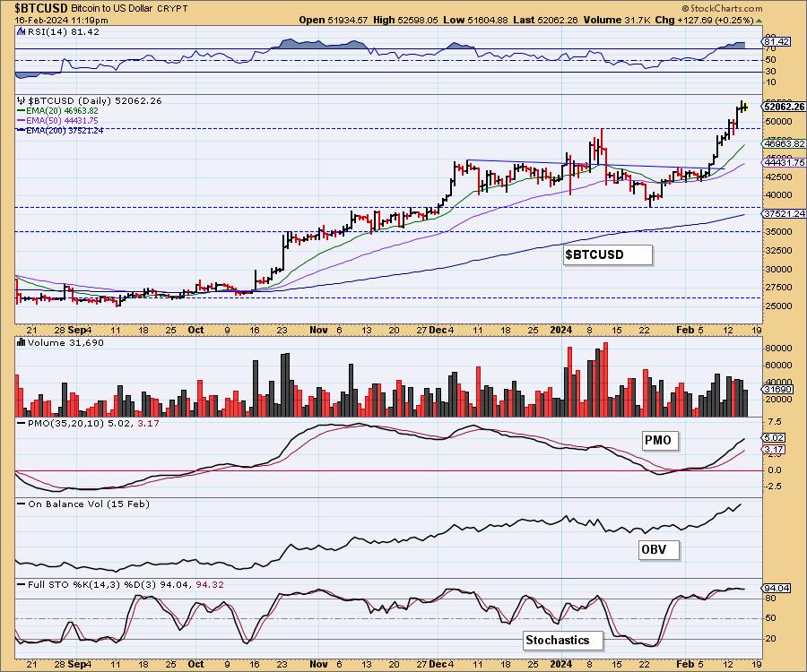This screenshot has width=807, height=672.
Task: Click the 3.17 PMO signal value tag
Action: 774,450
